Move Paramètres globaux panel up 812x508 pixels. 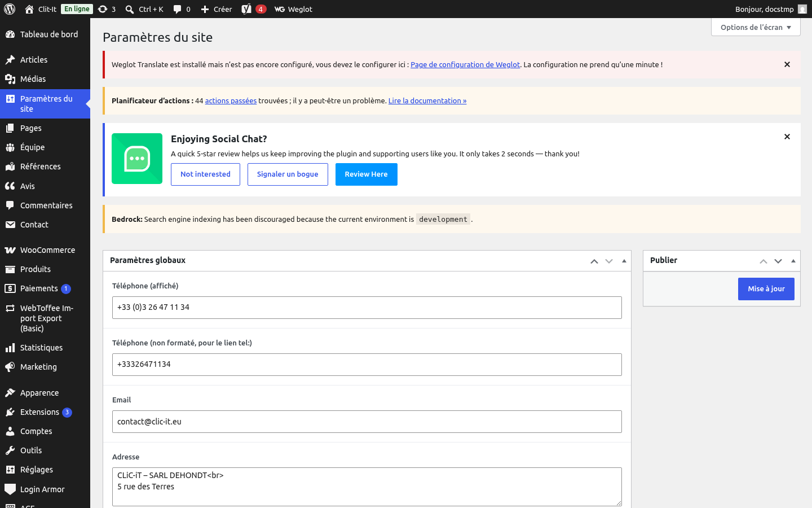tap(594, 261)
